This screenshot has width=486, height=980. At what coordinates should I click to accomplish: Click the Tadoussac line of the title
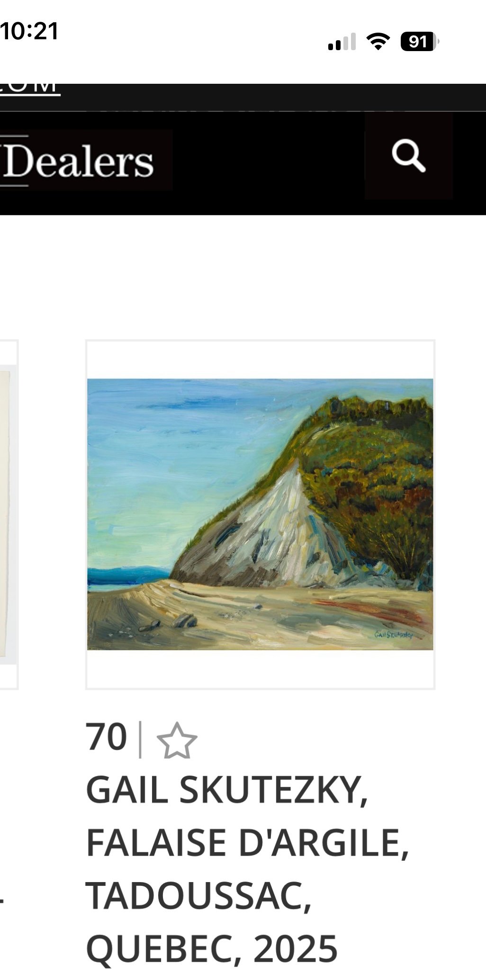click(x=199, y=896)
